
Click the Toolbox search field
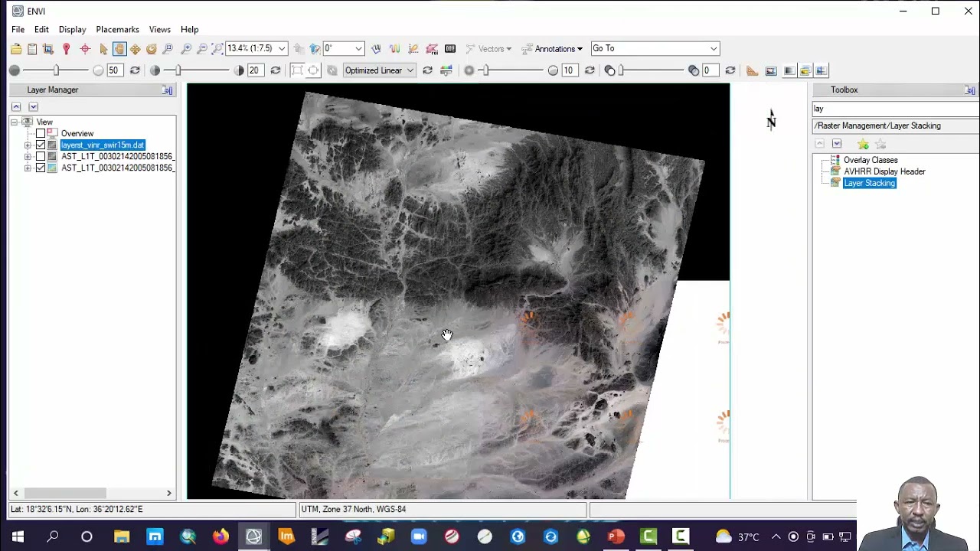click(x=895, y=109)
